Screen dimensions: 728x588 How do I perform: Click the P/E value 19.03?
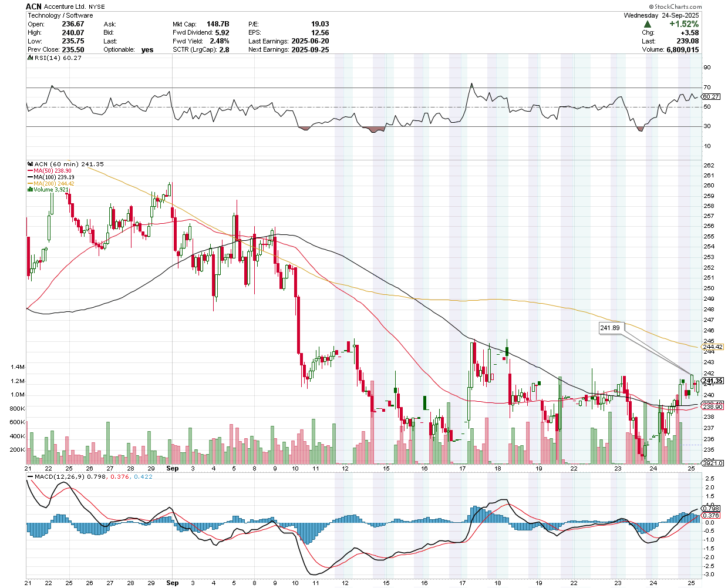(x=320, y=24)
